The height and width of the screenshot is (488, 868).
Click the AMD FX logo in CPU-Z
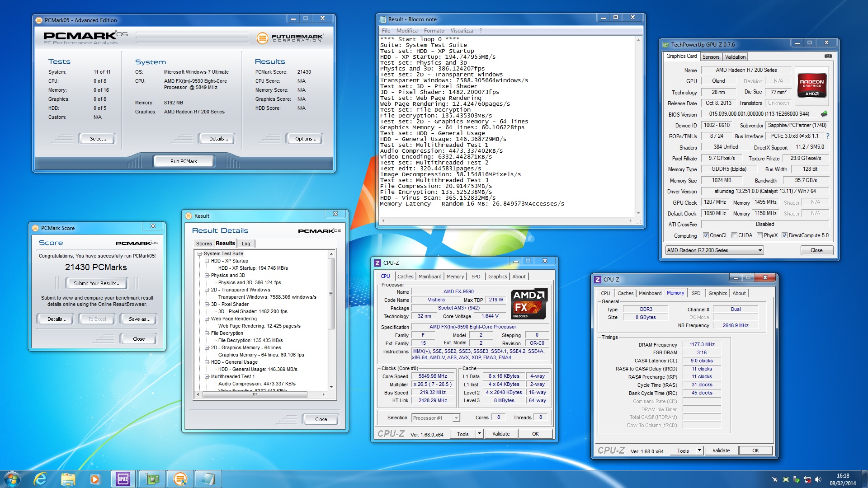pyautogui.click(x=529, y=304)
